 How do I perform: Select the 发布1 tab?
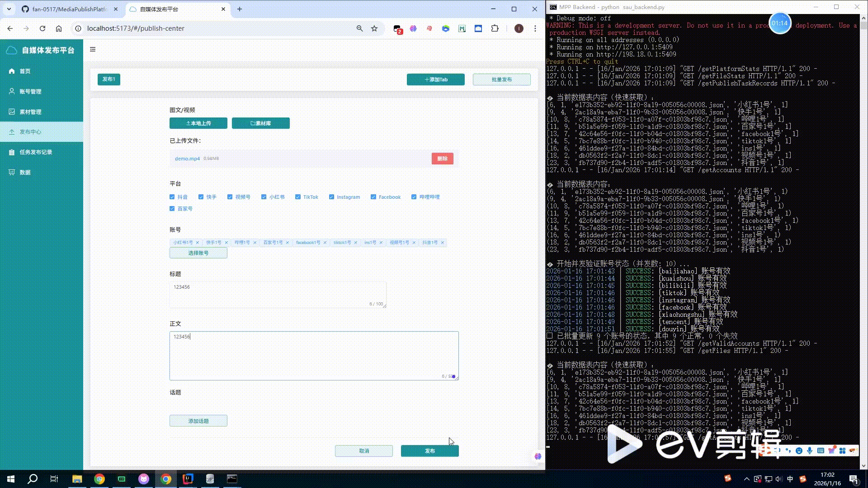click(x=108, y=80)
